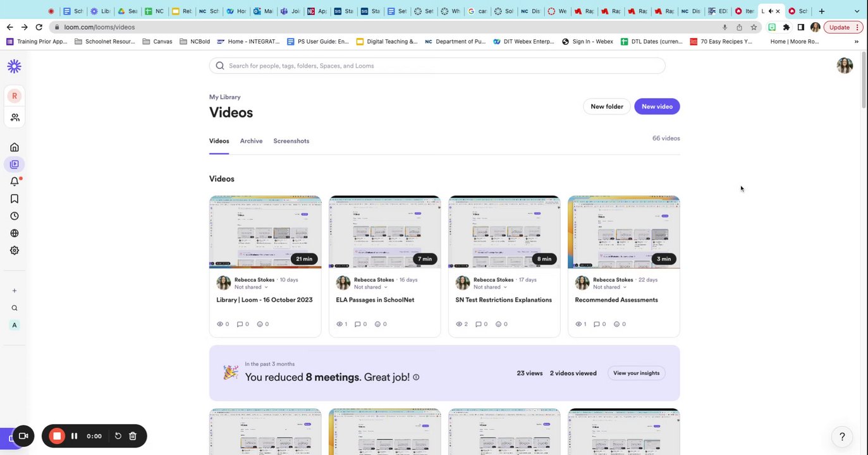The image size is (868, 455).
Task: Go to Home via the sidebar house icon
Action: tap(15, 147)
